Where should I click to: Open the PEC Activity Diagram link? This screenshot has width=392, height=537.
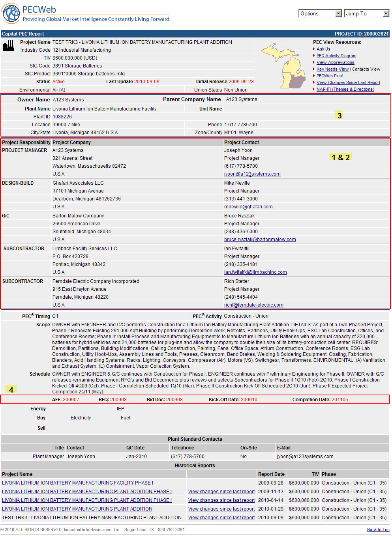(336, 56)
